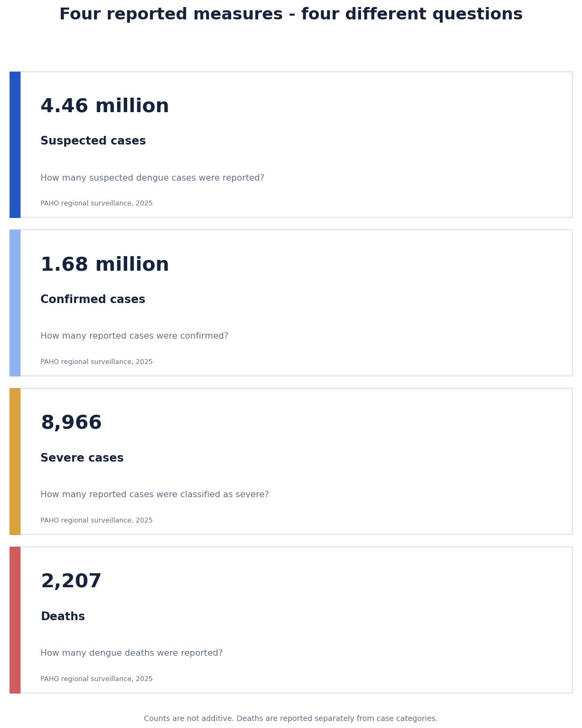Click the 2,207 deaths number
Viewport: 582px width, 728px height.
click(71, 582)
